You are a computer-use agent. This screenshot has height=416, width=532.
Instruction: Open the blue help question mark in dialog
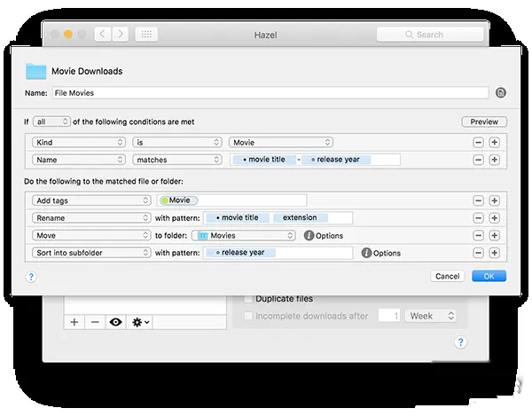coord(31,277)
